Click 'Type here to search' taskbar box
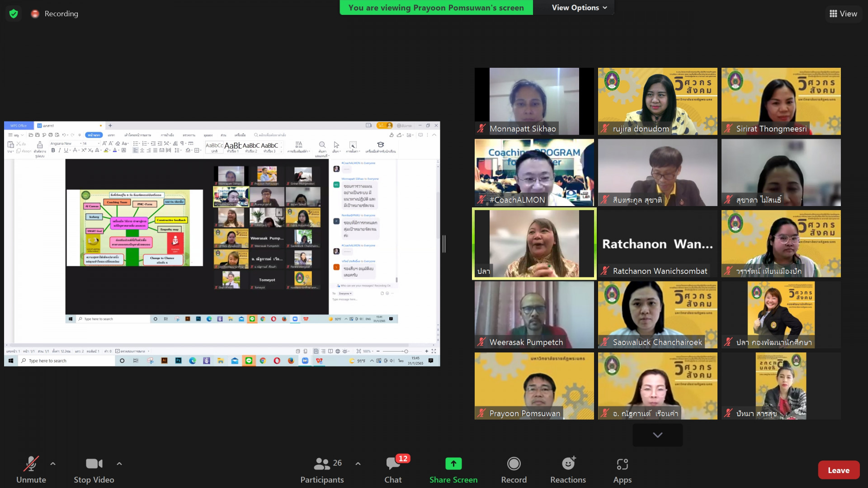This screenshot has width=868, height=488. click(x=66, y=361)
